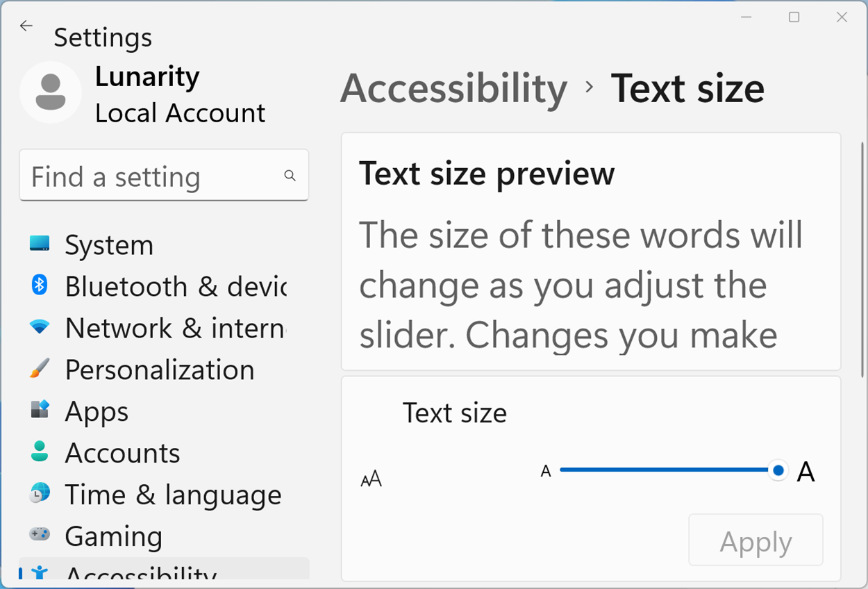The height and width of the screenshot is (589, 868).
Task: Open the System settings icon
Action: pos(40,244)
